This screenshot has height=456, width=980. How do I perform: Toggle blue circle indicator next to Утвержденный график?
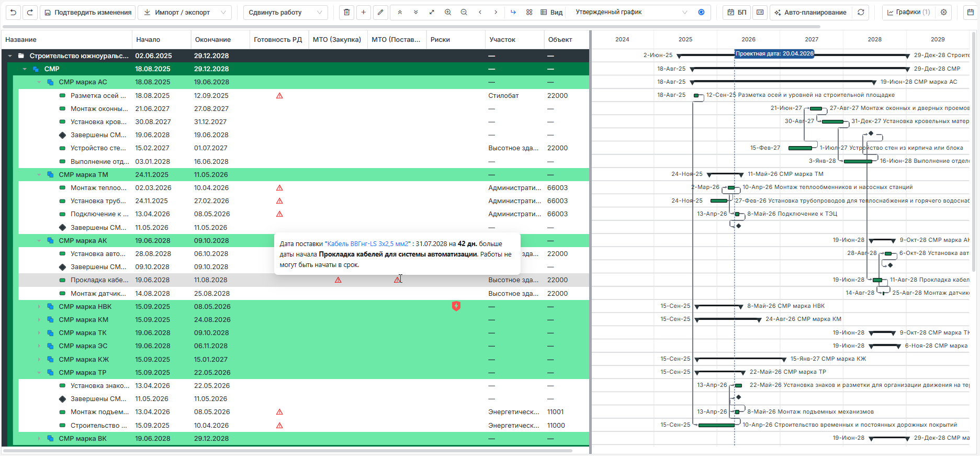point(701,12)
